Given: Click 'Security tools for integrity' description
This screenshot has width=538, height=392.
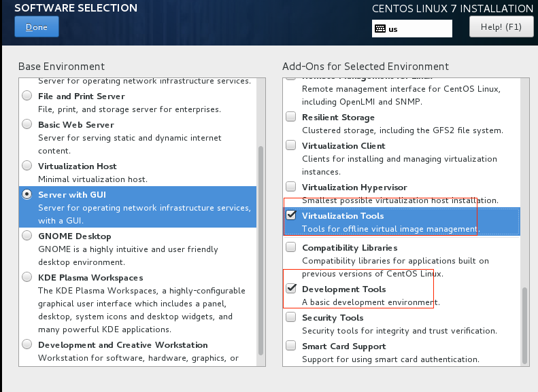Looking at the screenshot, I should pyautogui.click(x=399, y=331).
